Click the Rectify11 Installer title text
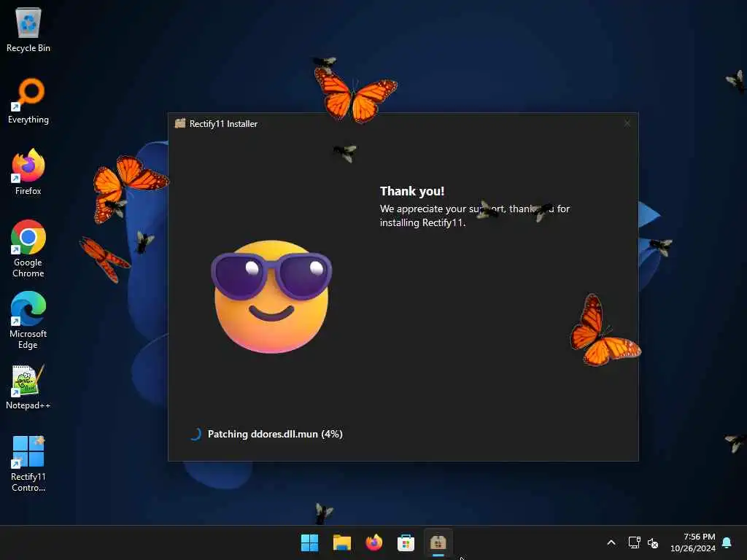 pos(223,124)
